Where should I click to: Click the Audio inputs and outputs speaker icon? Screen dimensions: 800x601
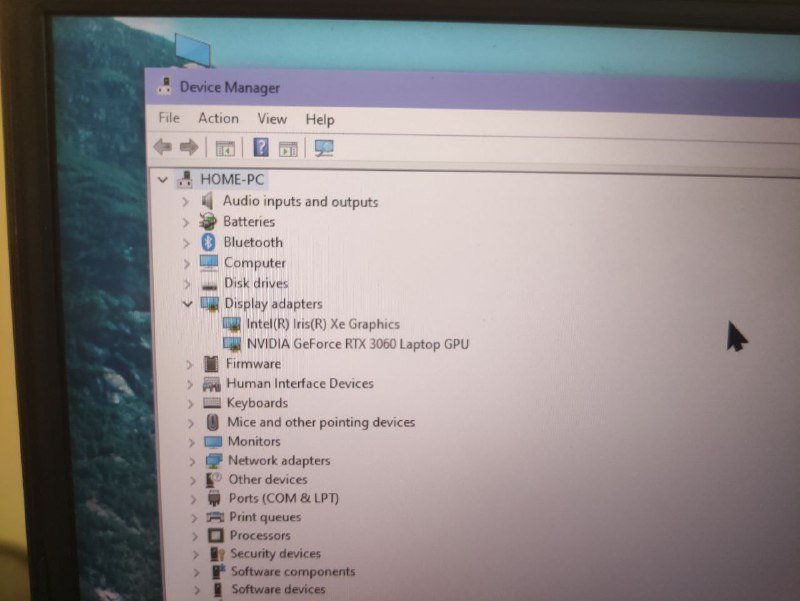click(208, 201)
